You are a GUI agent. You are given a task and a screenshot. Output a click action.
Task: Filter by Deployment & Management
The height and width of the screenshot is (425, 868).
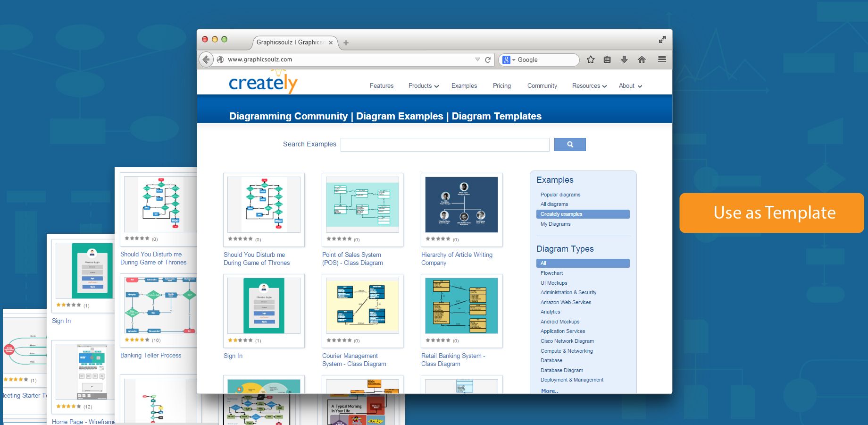coord(572,380)
